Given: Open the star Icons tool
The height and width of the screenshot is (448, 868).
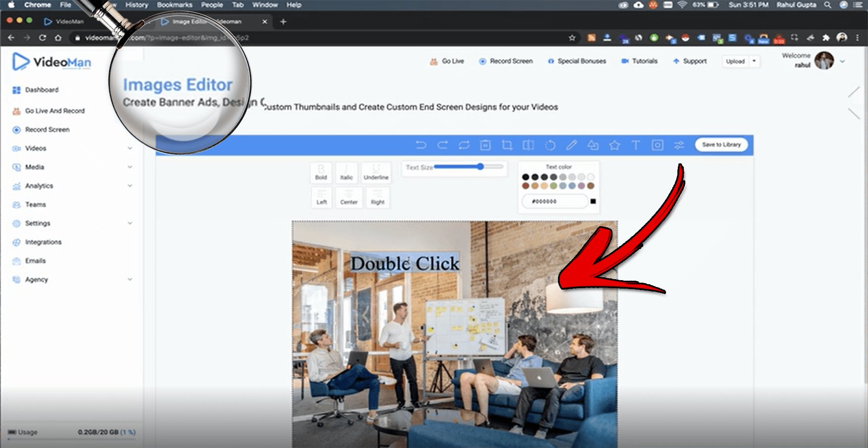Looking at the screenshot, I should (614, 145).
